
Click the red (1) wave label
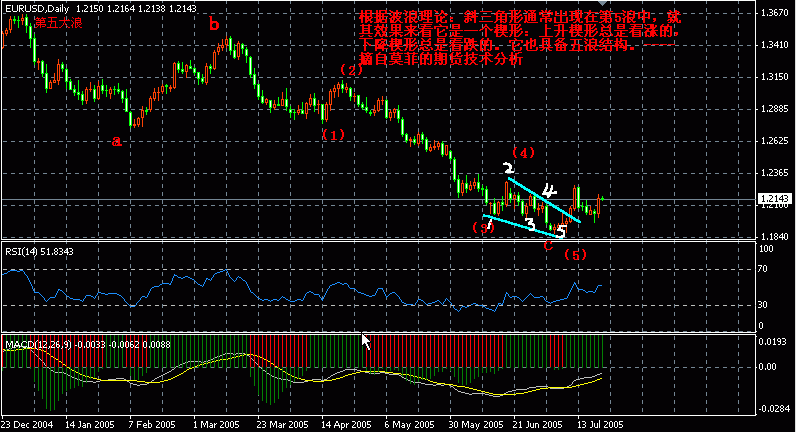[333, 135]
